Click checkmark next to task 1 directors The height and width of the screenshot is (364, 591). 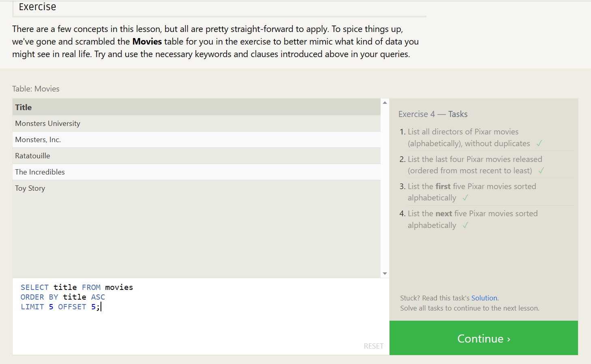(539, 143)
